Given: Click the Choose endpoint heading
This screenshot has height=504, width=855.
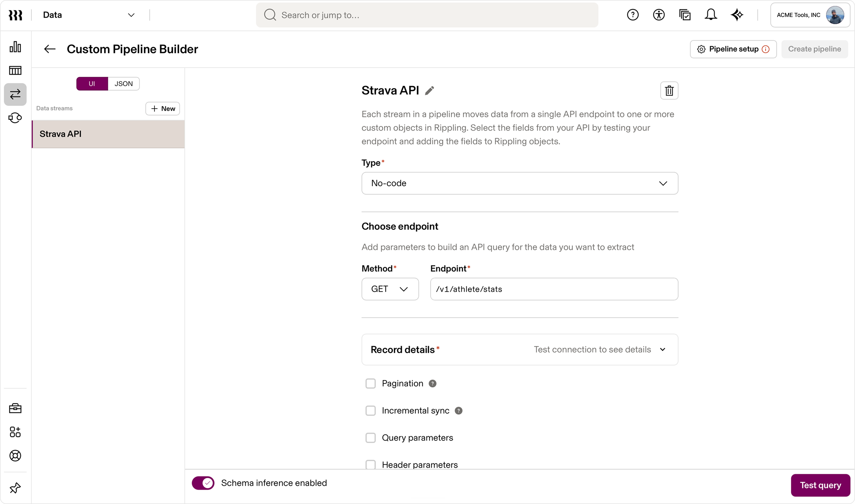Looking at the screenshot, I should click(400, 227).
